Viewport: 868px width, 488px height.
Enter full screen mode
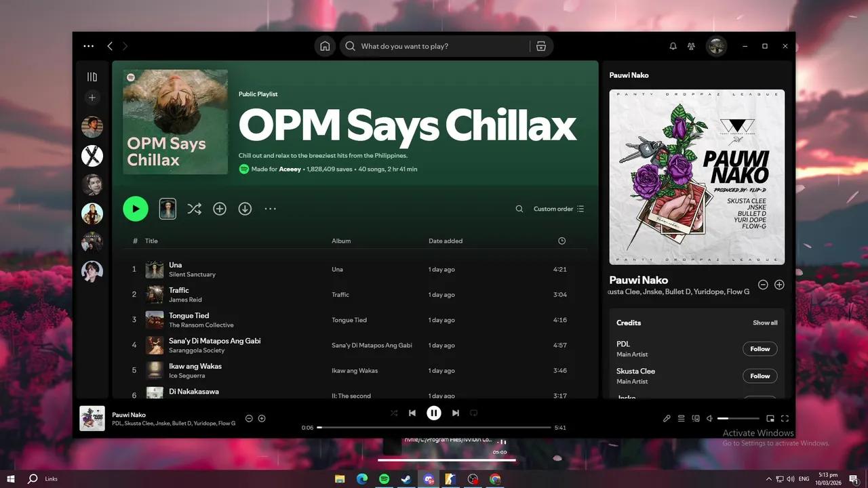click(x=785, y=418)
